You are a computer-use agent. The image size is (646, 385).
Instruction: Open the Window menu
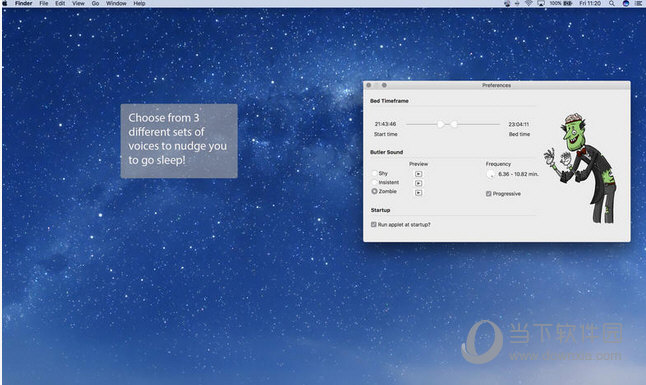116,3
